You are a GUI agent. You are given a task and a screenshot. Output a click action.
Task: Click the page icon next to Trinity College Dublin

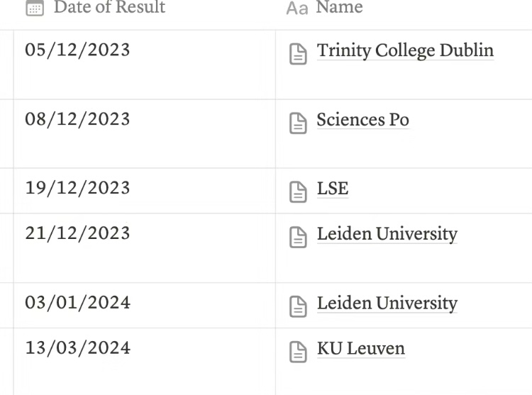[x=299, y=54]
